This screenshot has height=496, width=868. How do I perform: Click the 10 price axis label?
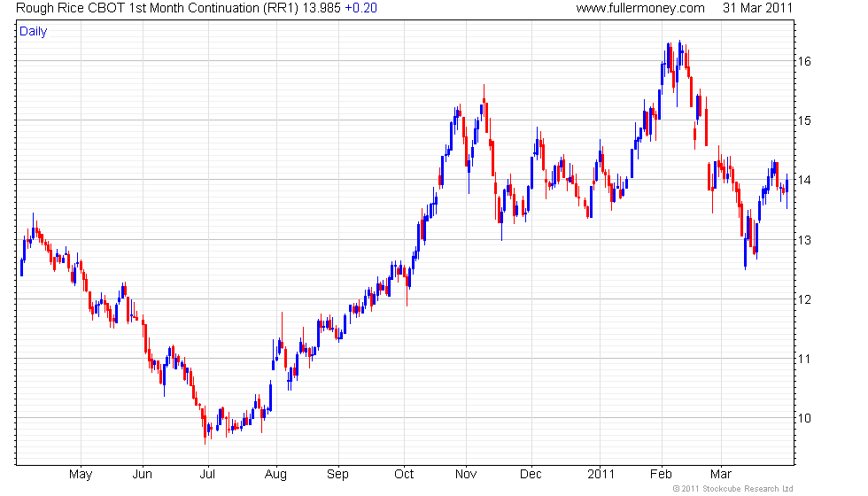[804, 418]
